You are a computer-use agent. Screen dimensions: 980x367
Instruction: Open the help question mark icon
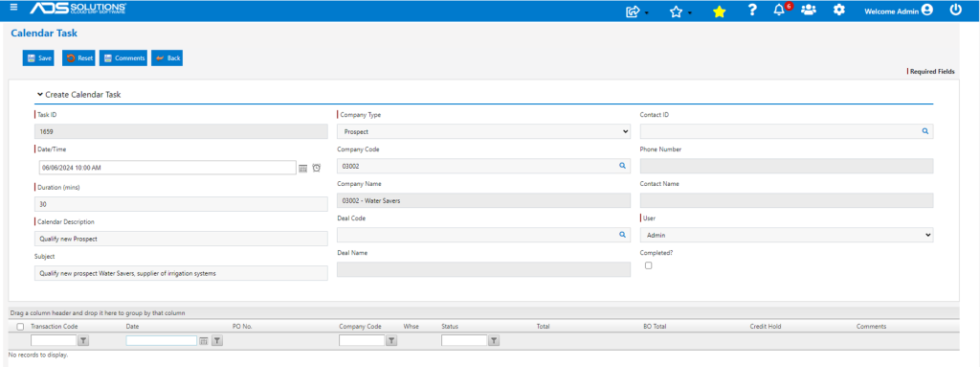(x=752, y=10)
